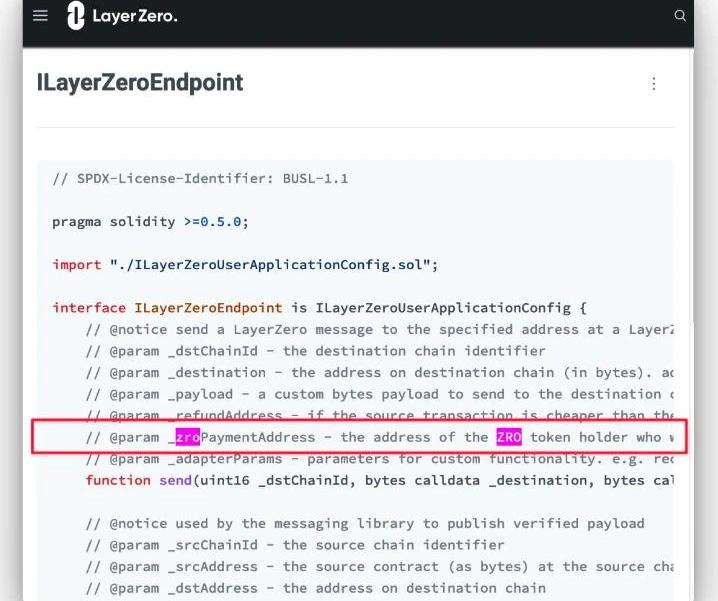Open the three-dot page options menu
The height and width of the screenshot is (601, 718).
(654, 84)
